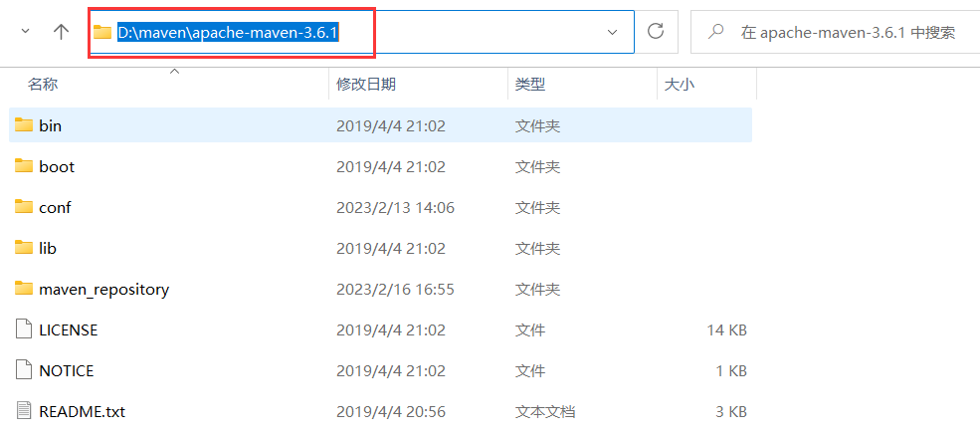This screenshot has width=980, height=436.
Task: Click the lib folder icon
Action: pyautogui.click(x=24, y=248)
